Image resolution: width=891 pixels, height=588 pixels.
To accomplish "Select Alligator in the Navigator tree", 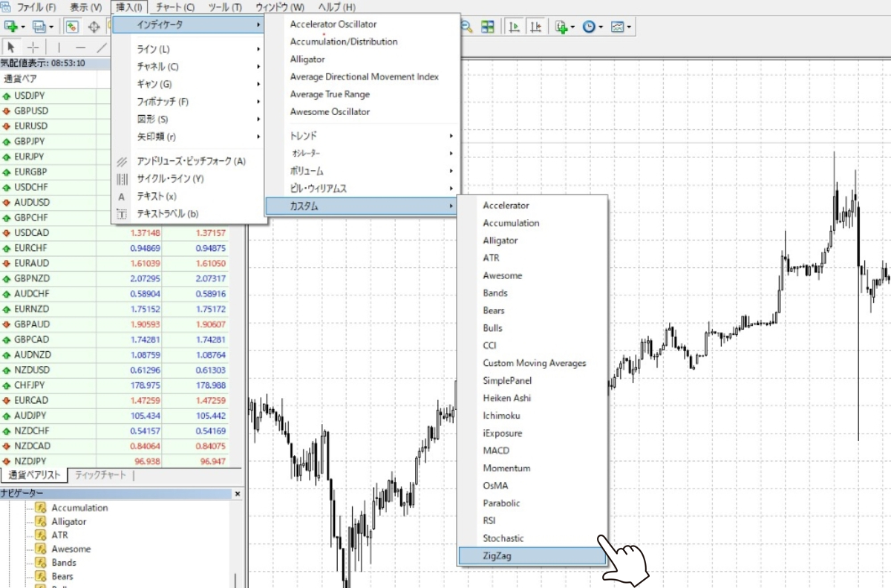I will [69, 522].
